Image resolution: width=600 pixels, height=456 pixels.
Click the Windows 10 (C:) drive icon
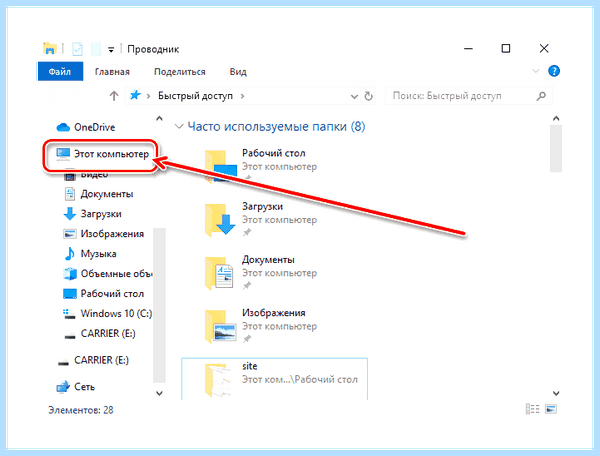coord(69,314)
